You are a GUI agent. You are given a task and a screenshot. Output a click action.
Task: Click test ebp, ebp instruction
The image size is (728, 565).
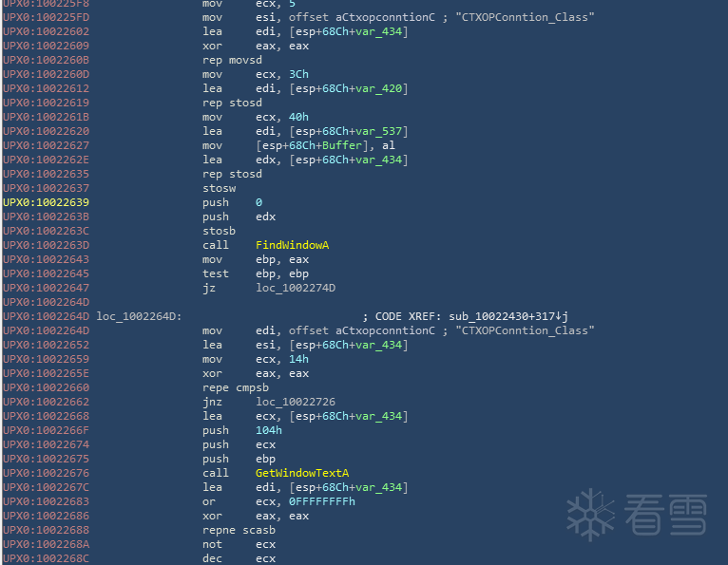tap(256, 273)
